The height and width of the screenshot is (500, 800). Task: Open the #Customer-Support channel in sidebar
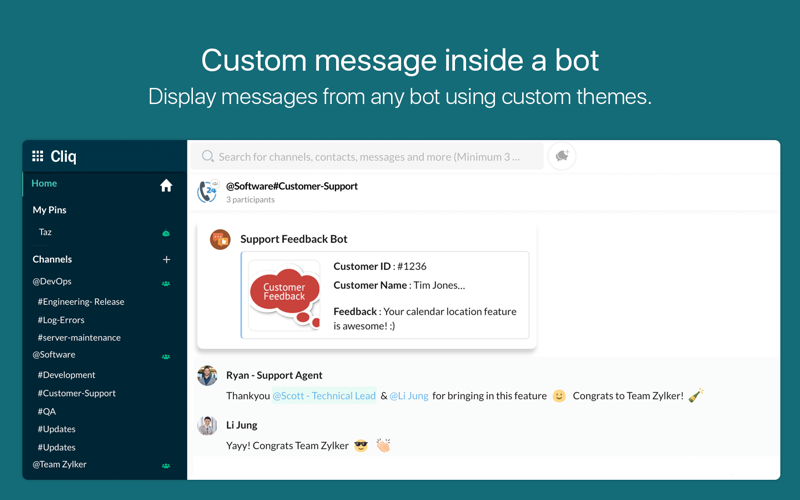click(77, 393)
